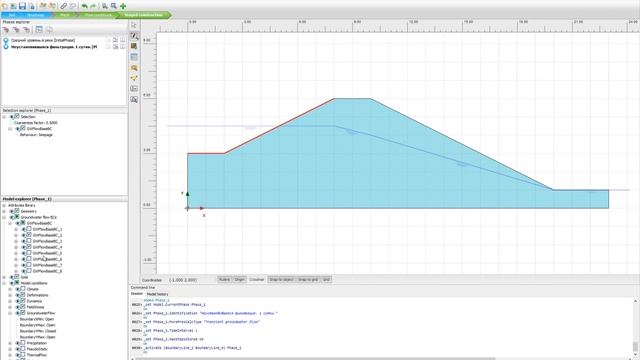640x360 pixels.
Task: Toggle the Geometry checkbox in Model explorer
Action: point(17,211)
